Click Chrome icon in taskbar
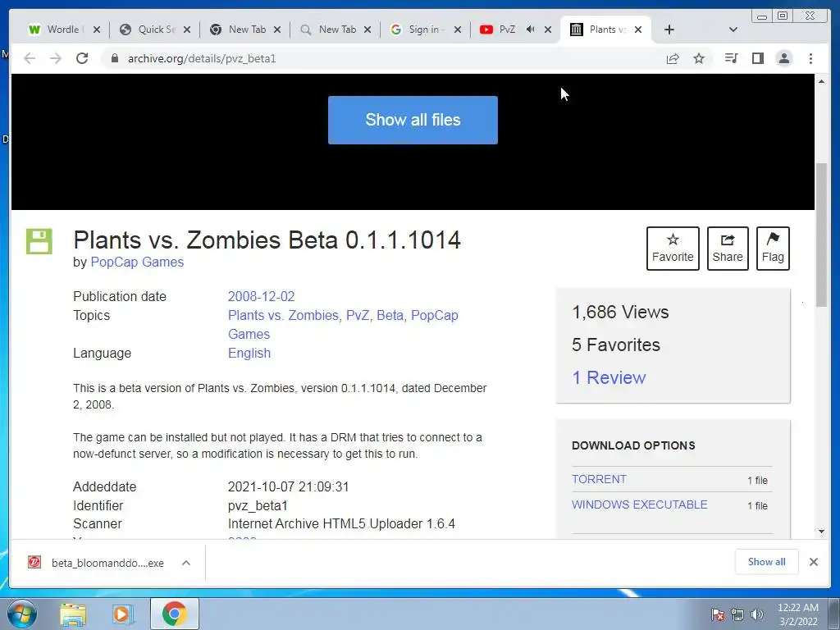This screenshot has width=840, height=630. coord(174,614)
